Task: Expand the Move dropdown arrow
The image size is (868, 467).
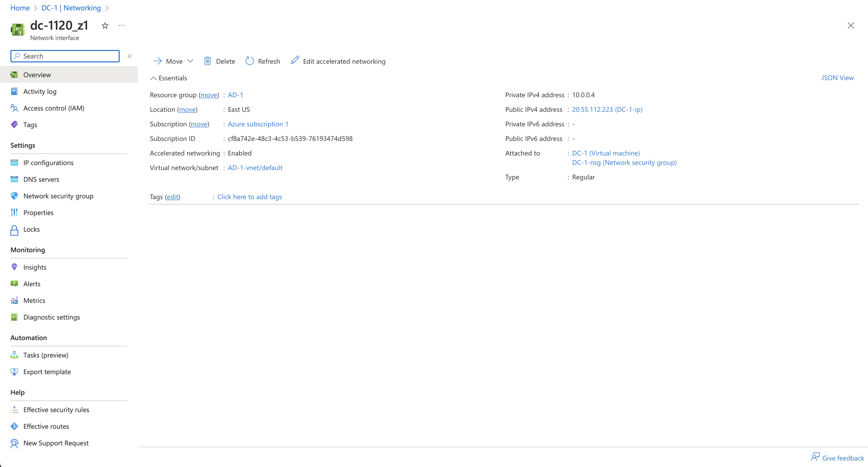Action: [x=190, y=61]
